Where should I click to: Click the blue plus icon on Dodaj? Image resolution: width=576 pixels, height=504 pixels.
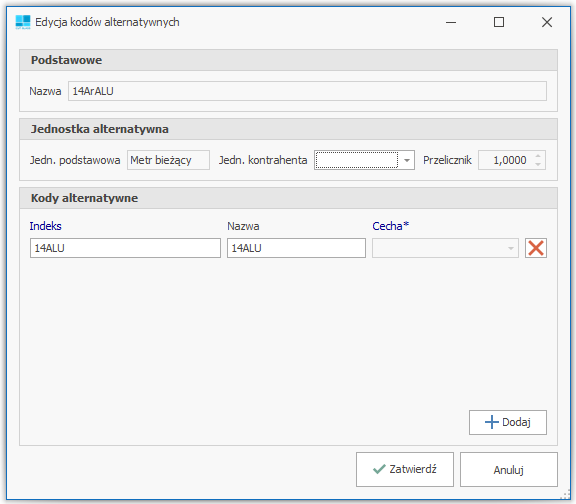tap(492, 422)
